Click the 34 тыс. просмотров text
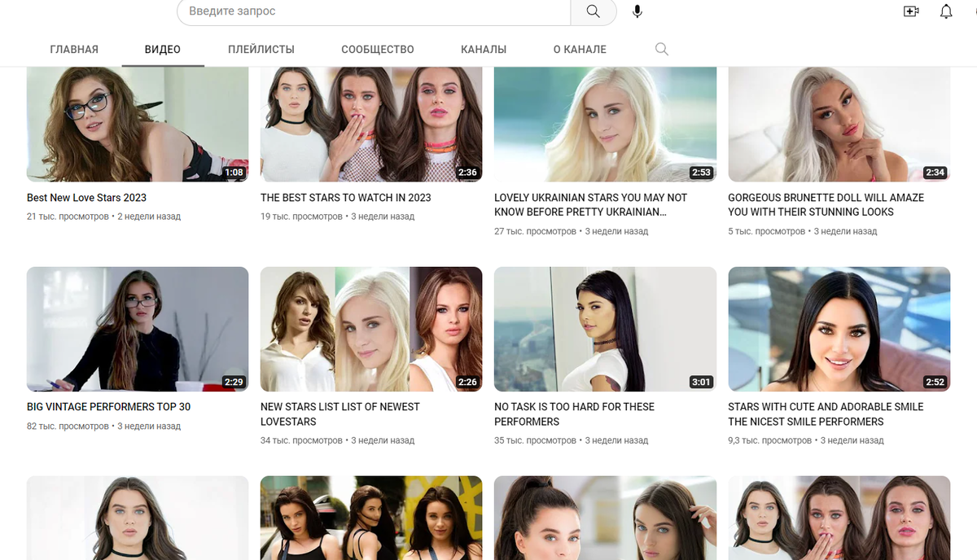The width and height of the screenshot is (977, 560). point(301,441)
